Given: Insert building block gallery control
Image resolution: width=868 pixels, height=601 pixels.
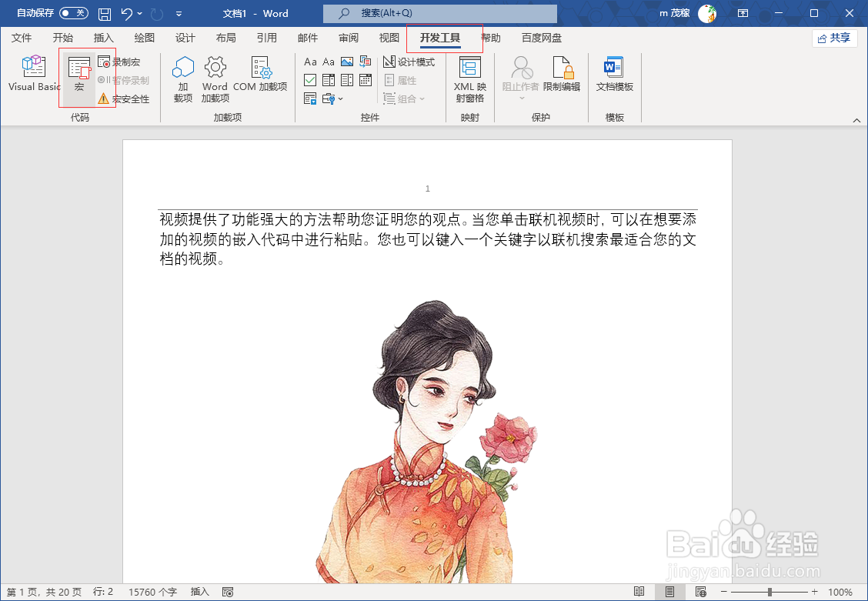Looking at the screenshot, I should coord(366,62).
